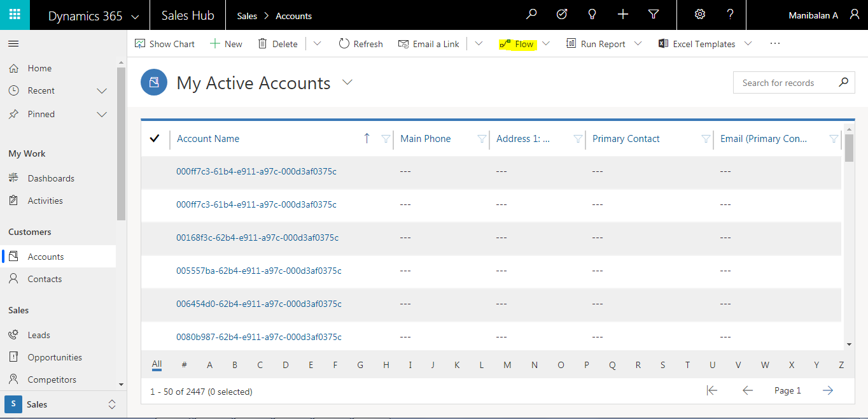This screenshot has width=868, height=419.
Task: Open the task flow target icon
Action: point(562,15)
